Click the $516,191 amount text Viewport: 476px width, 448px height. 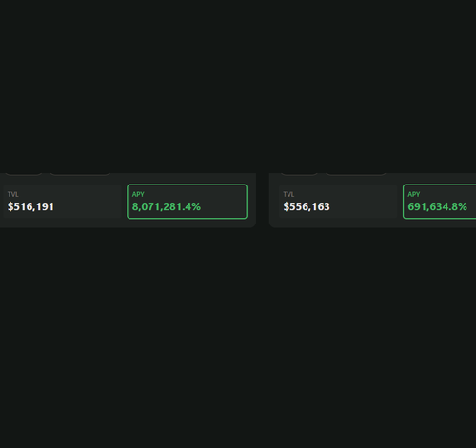tap(30, 206)
